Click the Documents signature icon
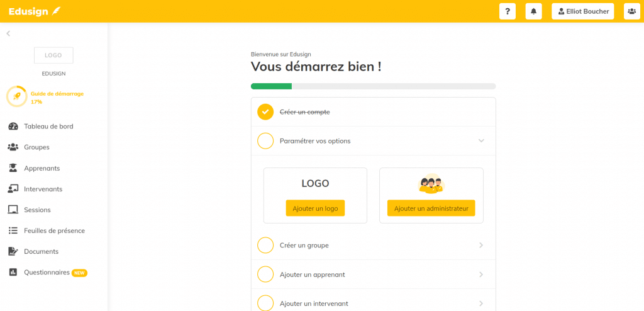 (x=13, y=251)
